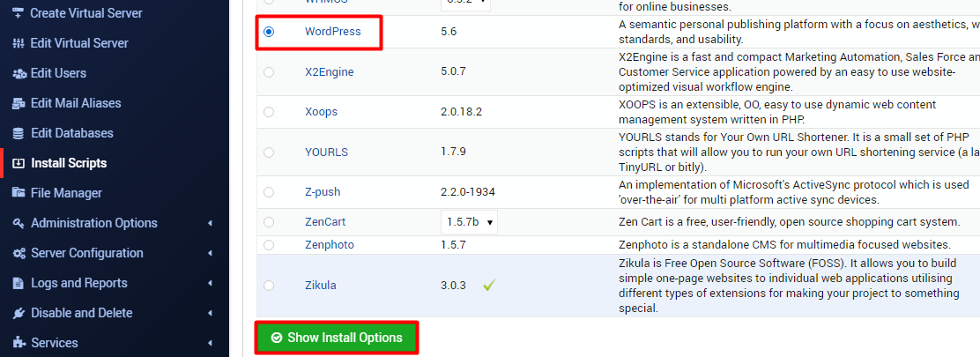Expand Disable and Delete submenu arrow
Screen dimensions: 980x357
(211, 313)
